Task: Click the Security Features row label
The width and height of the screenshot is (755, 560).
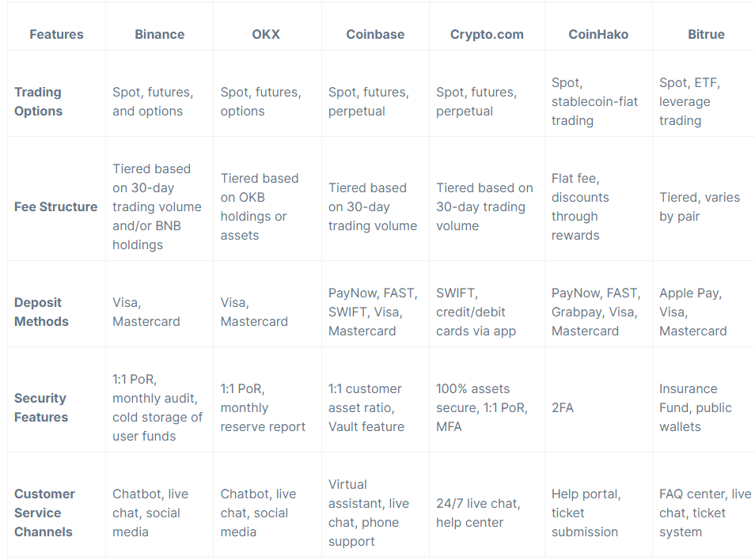Action: click(41, 407)
